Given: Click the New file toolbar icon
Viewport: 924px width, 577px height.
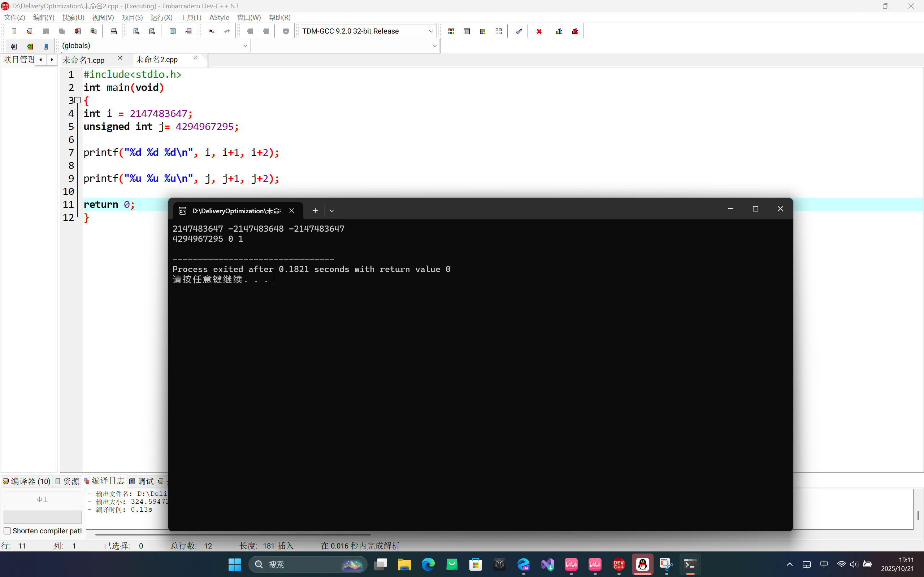Looking at the screenshot, I should coord(14,31).
